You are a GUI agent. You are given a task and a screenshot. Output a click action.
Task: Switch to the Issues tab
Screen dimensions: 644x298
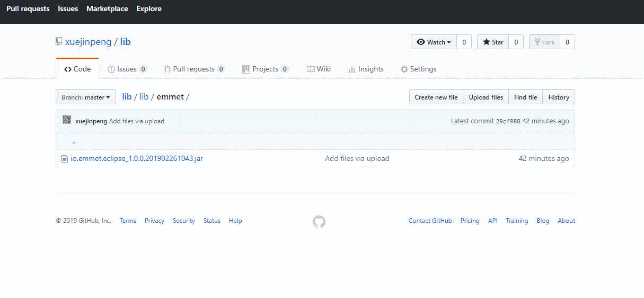click(127, 69)
